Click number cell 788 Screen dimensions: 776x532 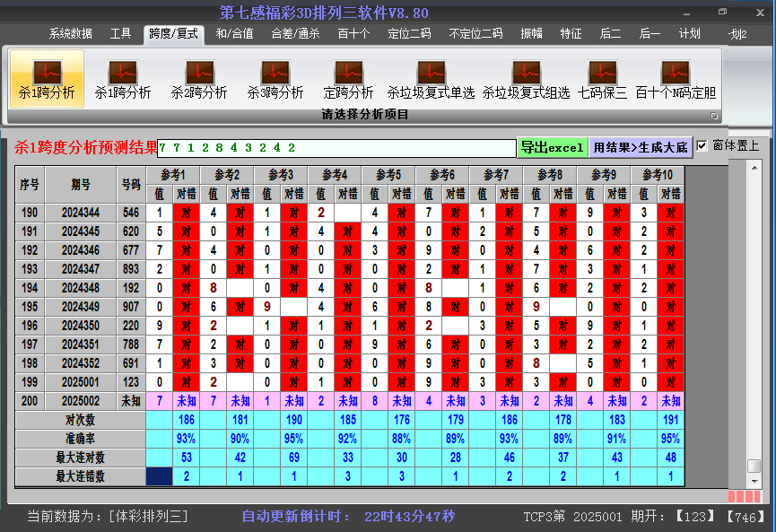point(131,344)
